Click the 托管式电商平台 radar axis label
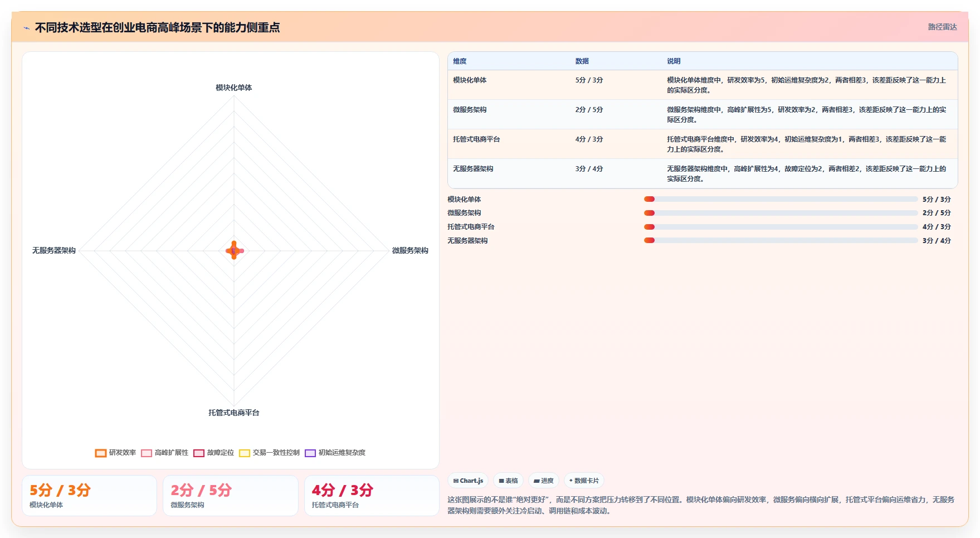Screen dimensions: 980x538 (x=234, y=413)
